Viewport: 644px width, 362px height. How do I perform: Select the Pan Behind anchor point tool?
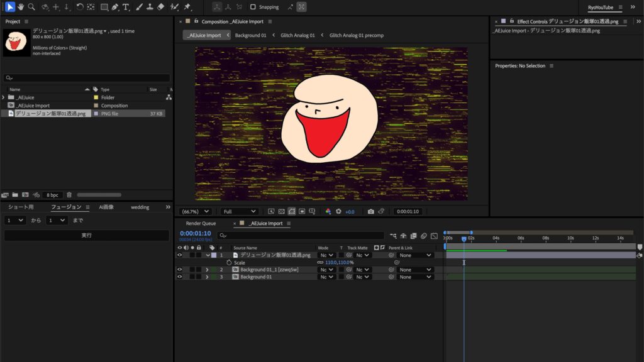(91, 6)
